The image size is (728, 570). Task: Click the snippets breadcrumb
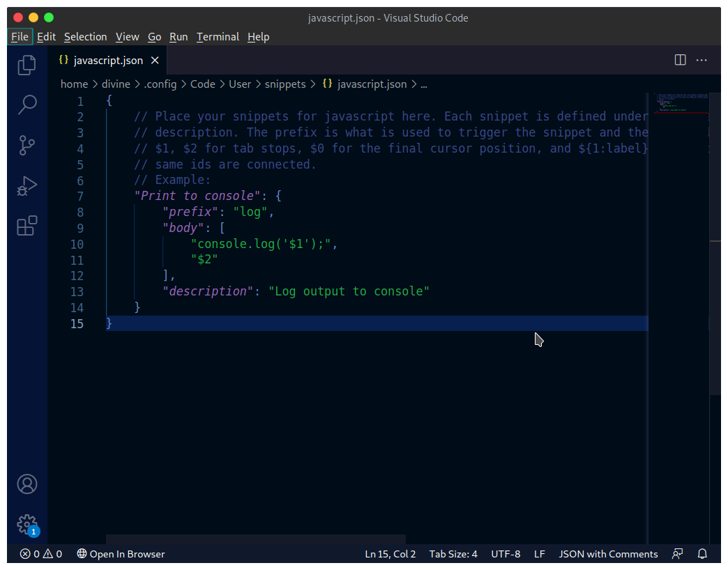click(285, 84)
